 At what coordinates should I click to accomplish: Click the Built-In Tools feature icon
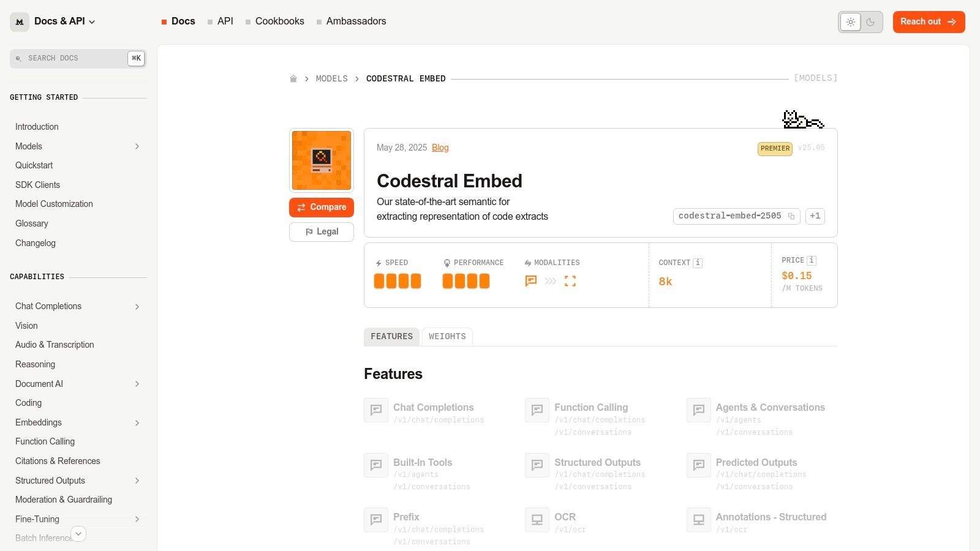376,465
